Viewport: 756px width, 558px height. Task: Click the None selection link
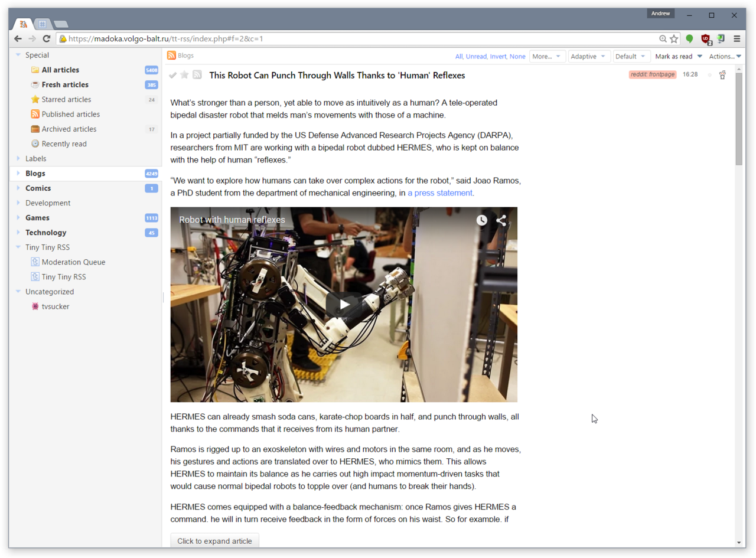[517, 57]
